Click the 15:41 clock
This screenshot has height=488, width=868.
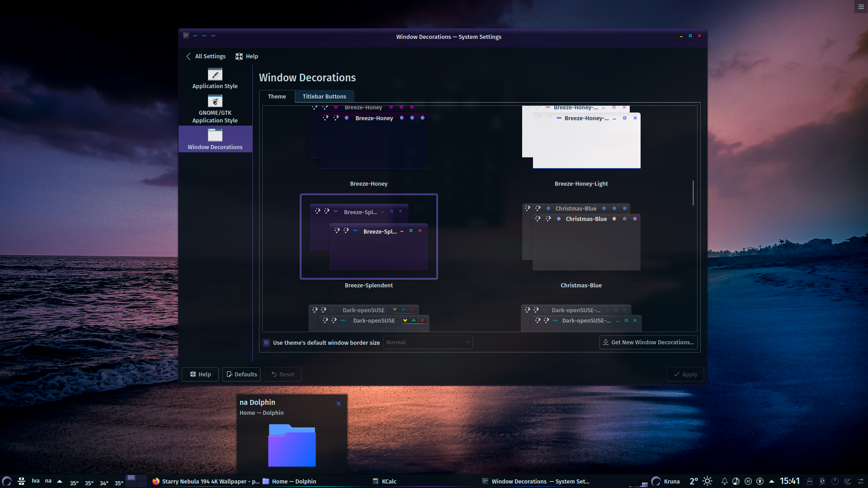point(790,481)
